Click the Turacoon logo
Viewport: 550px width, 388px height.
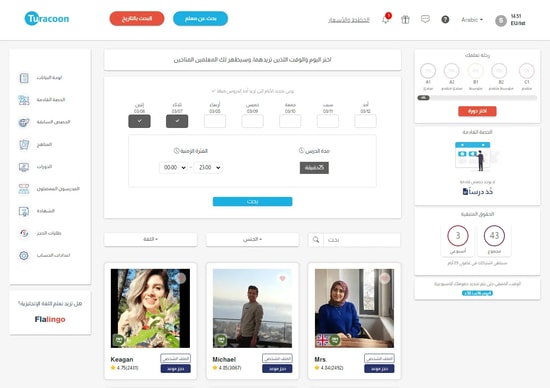point(47,19)
